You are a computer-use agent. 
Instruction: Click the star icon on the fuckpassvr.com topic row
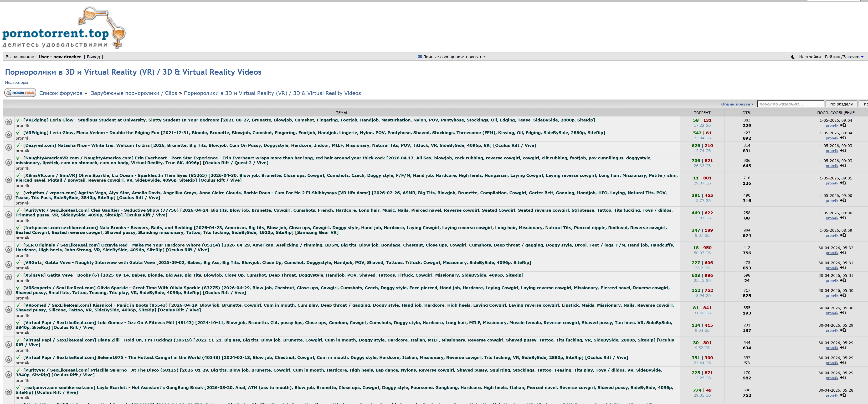9,232
